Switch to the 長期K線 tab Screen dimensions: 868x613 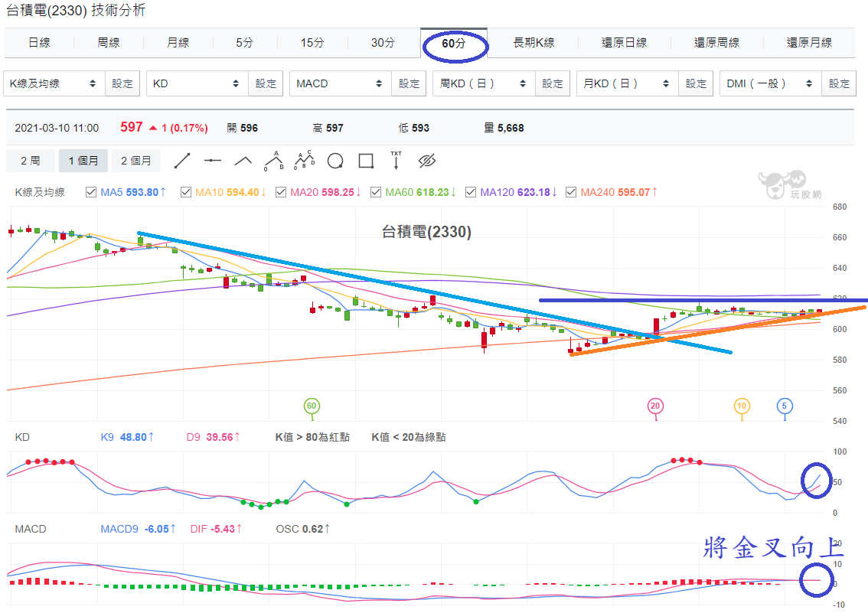[534, 43]
